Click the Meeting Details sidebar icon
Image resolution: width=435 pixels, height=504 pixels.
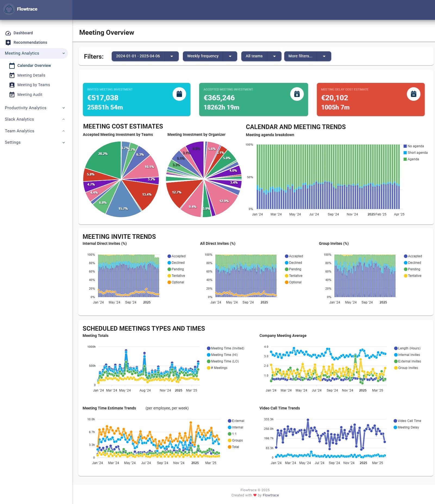click(x=12, y=76)
